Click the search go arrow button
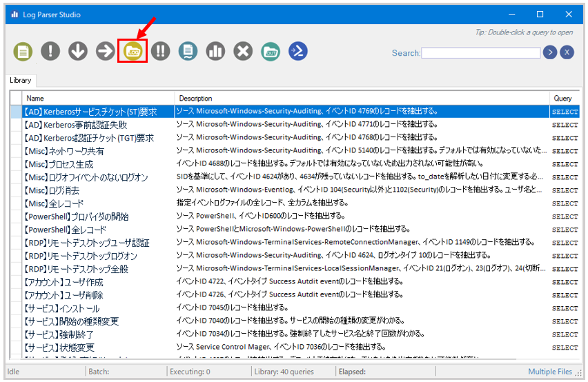This screenshot has height=382, width=588. [550, 52]
